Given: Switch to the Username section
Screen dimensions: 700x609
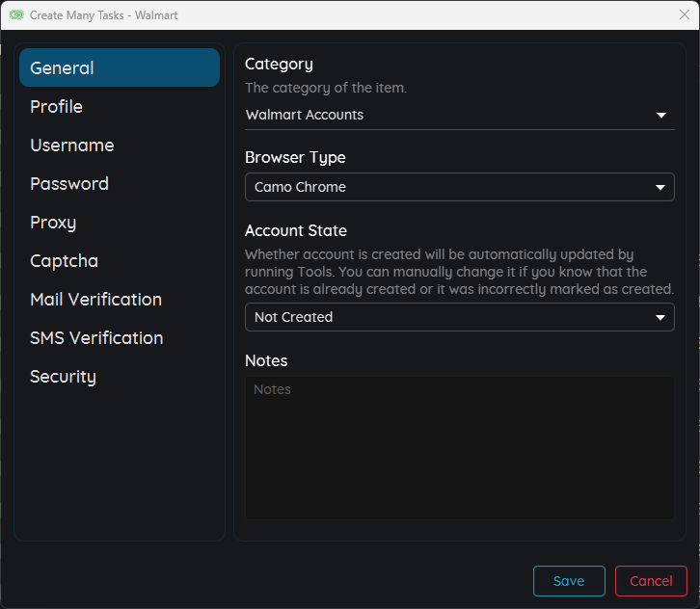Looking at the screenshot, I should coord(72,146).
